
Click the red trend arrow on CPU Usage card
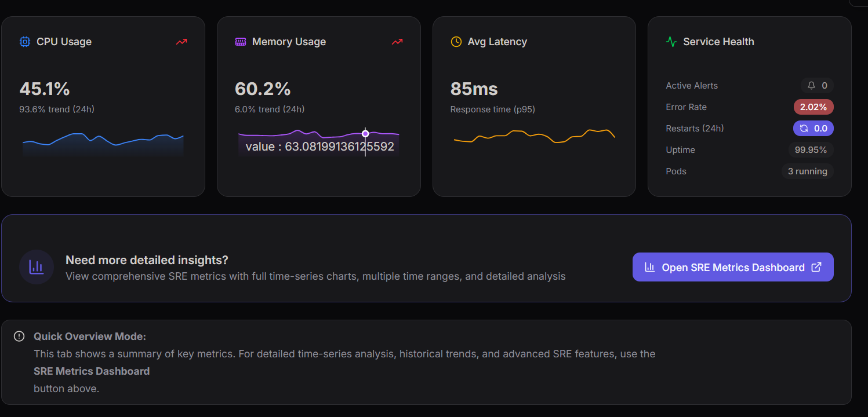(x=181, y=41)
